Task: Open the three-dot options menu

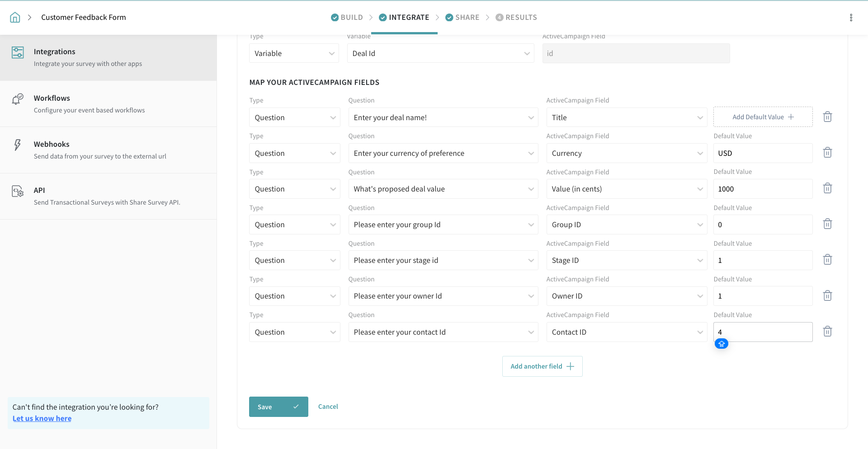Action: coord(851,18)
